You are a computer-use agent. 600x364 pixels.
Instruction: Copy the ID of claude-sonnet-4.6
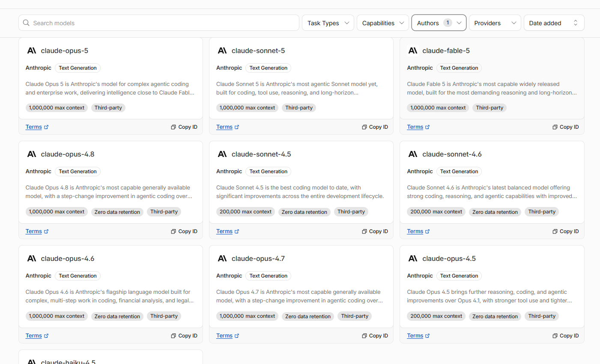pos(565,231)
